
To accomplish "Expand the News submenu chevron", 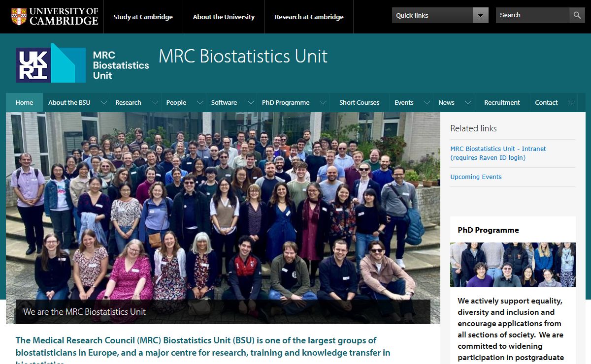I will pos(467,102).
